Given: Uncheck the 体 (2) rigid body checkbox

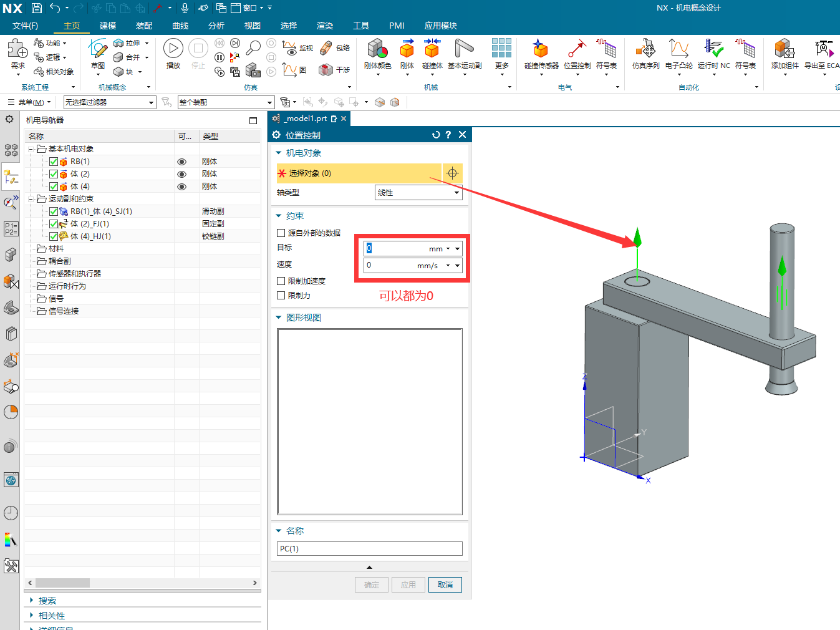Looking at the screenshot, I should tap(54, 174).
